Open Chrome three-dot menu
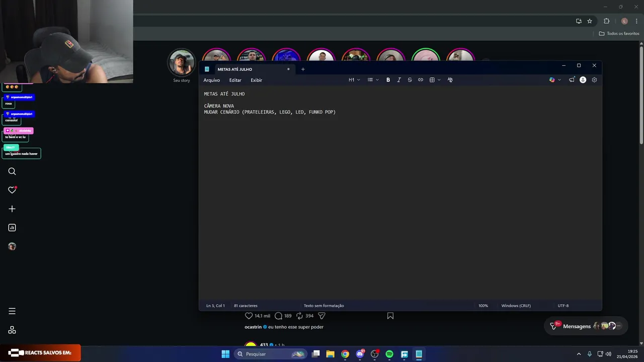Viewport: 644px width, 362px height. tap(636, 21)
